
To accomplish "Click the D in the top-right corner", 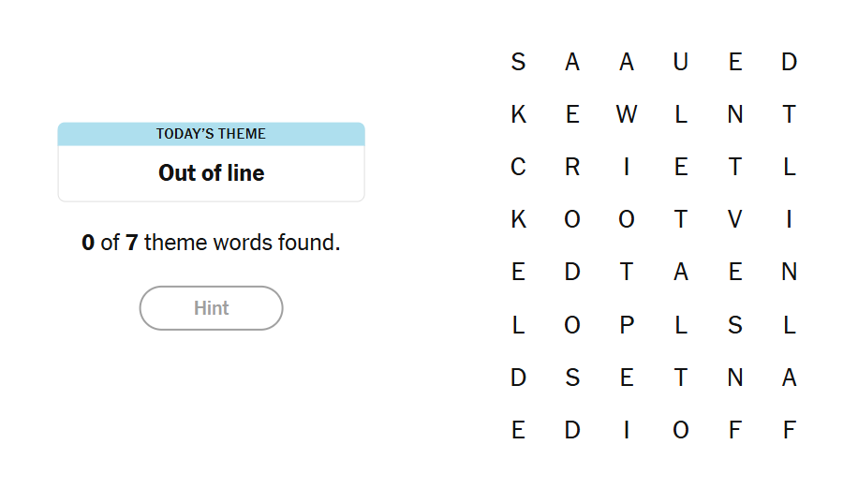I will [790, 62].
